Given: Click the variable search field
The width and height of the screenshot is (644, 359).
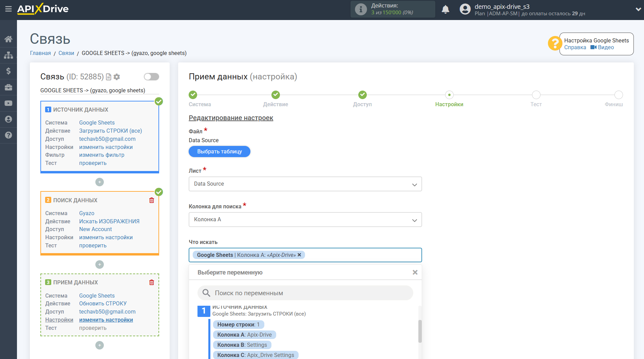Looking at the screenshot, I should click(x=305, y=293).
